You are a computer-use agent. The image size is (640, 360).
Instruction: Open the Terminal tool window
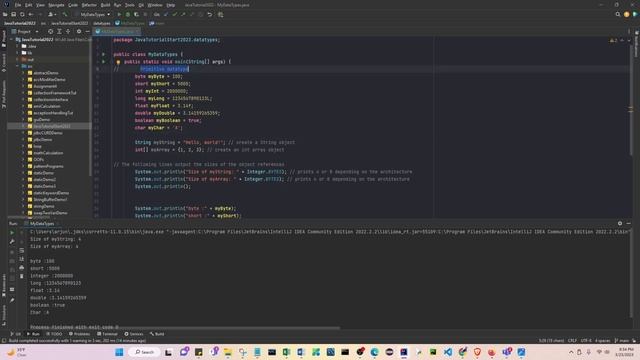[x=107, y=334]
